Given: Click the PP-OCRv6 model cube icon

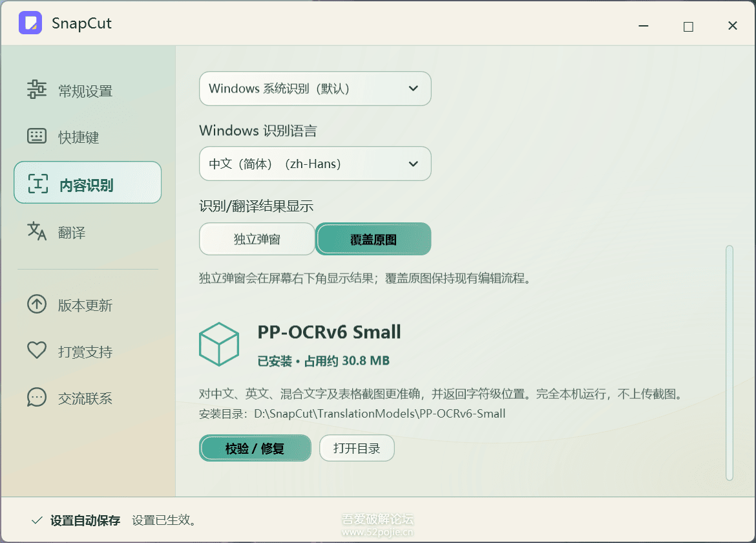Looking at the screenshot, I should tap(219, 345).
